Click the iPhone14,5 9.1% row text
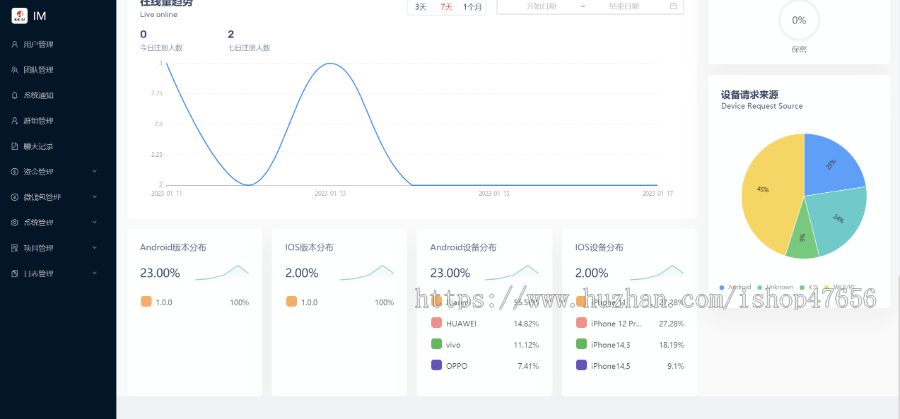The height and width of the screenshot is (419, 900). coord(630,366)
